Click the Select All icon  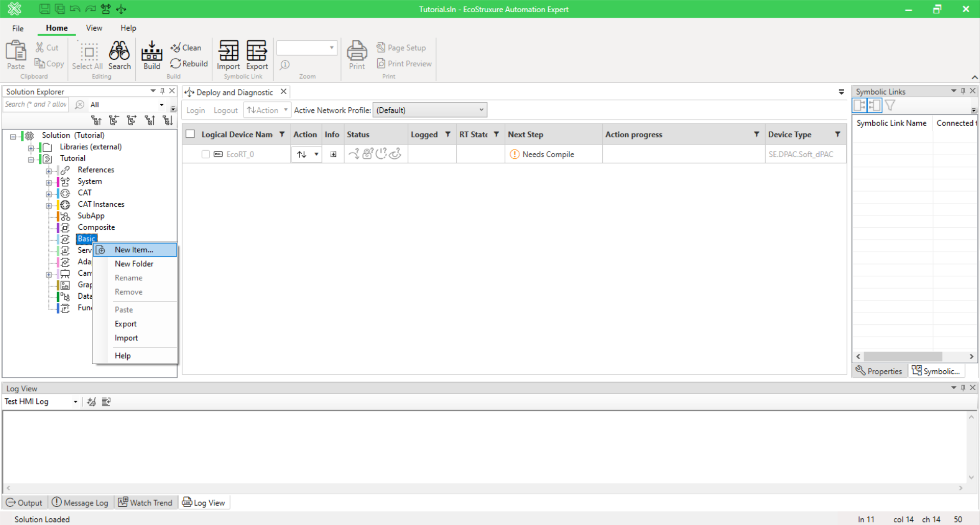click(x=88, y=55)
